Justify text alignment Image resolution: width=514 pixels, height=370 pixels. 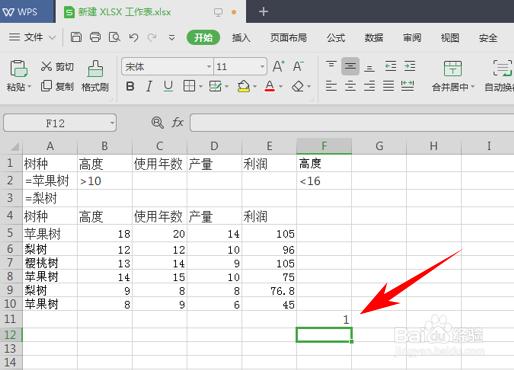tap(388, 86)
